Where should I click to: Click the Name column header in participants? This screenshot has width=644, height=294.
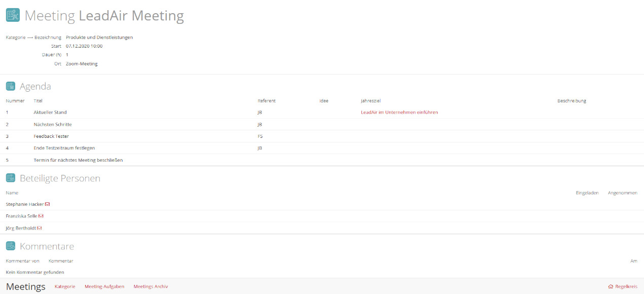coord(12,193)
